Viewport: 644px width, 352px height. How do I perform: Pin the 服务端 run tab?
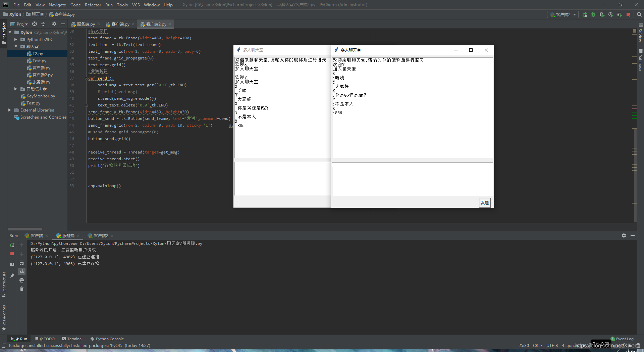tap(12, 275)
